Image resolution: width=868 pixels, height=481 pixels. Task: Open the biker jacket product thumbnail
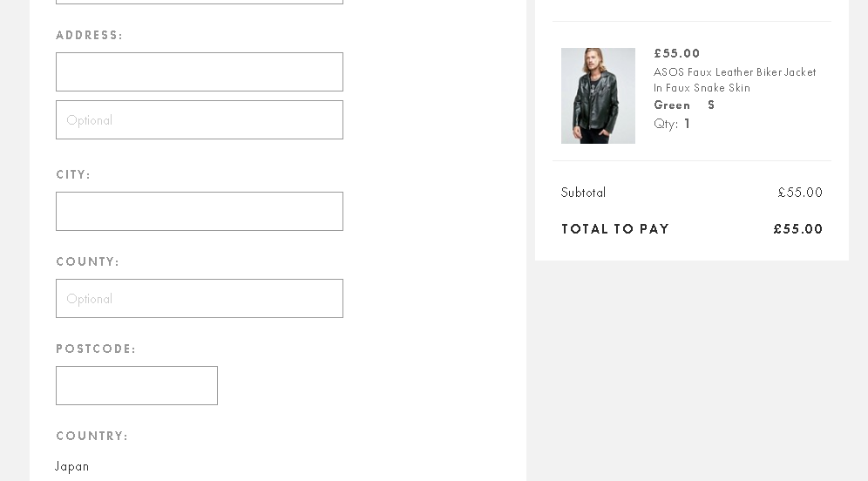pyautogui.click(x=598, y=96)
